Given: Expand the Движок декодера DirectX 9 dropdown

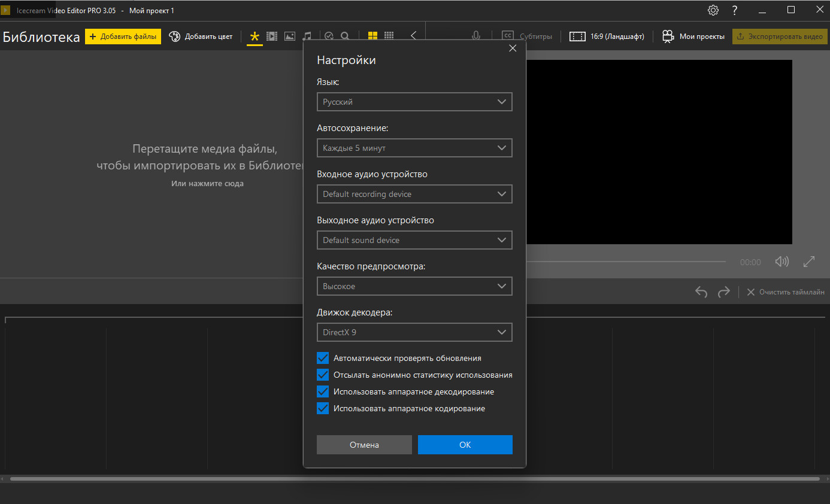Looking at the screenshot, I should click(x=414, y=332).
